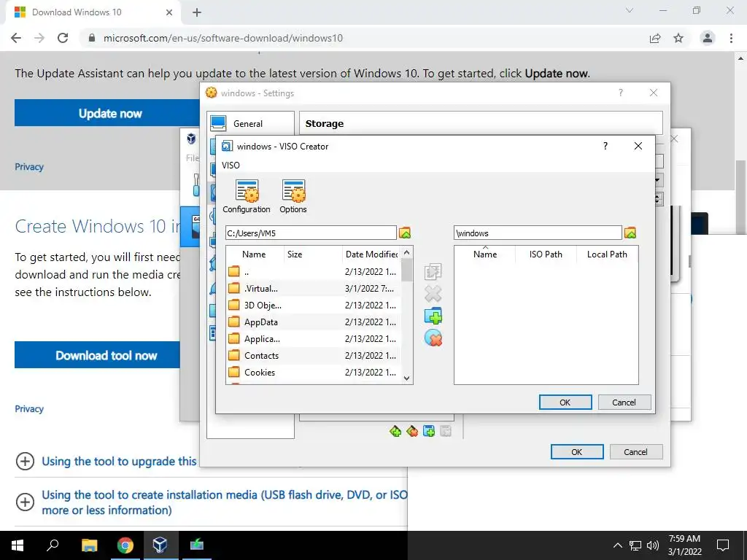Screen dimensions: 747x560
Task: Open the VISO Options tool
Action: click(293, 196)
